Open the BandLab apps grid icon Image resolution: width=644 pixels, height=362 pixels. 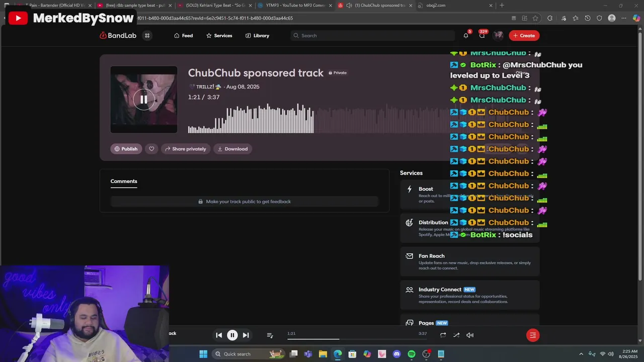(147, 36)
